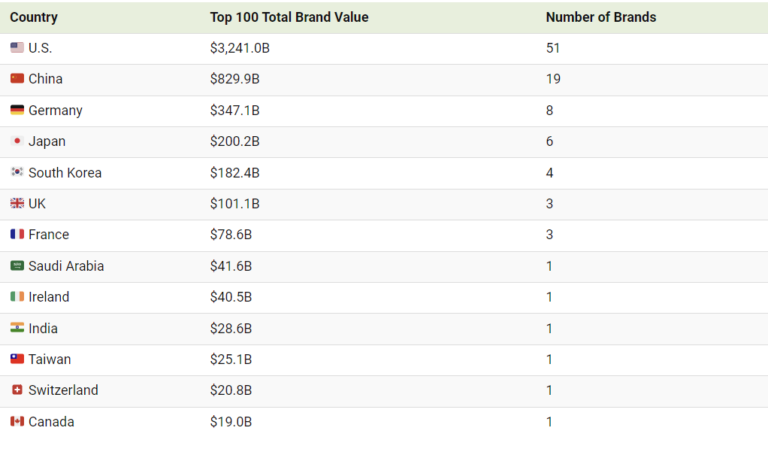Click the Ireland flag icon

[x=17, y=296]
